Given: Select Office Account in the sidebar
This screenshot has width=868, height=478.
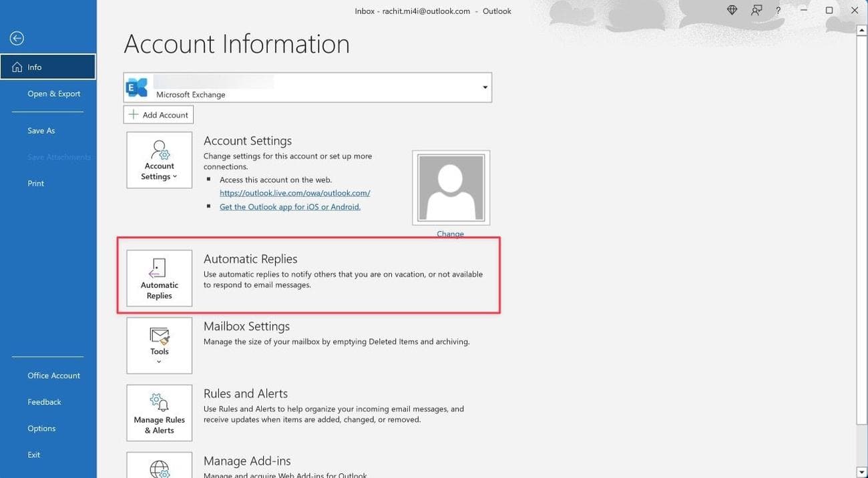Looking at the screenshot, I should [x=53, y=376].
